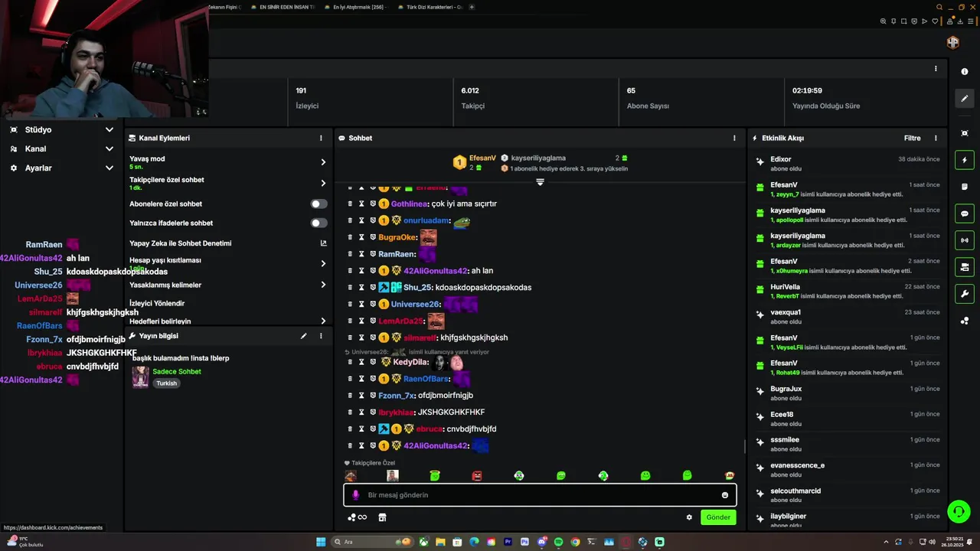Delete 42AliGonultas42's 'ah lan' message

[350, 271]
